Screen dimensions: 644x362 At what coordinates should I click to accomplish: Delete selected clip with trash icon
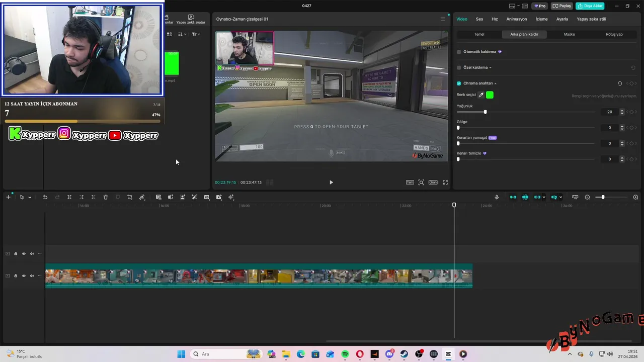click(x=106, y=197)
